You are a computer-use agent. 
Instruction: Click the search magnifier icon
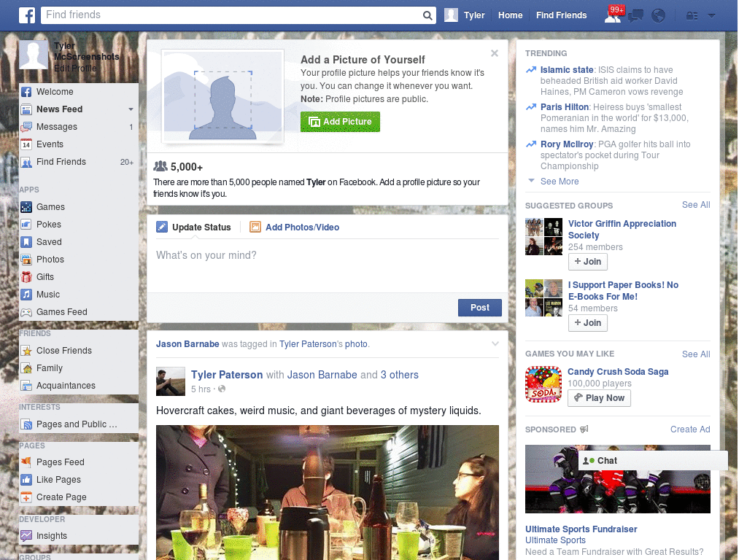tap(427, 15)
